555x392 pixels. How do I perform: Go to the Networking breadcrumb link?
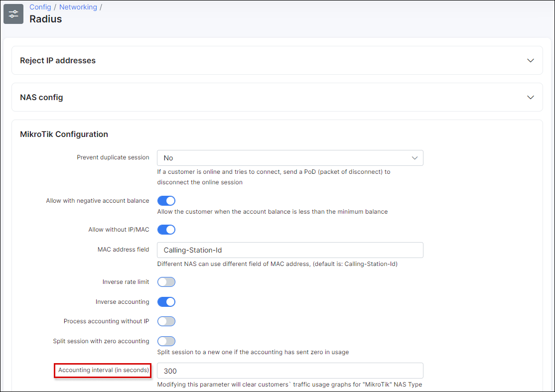tap(78, 7)
